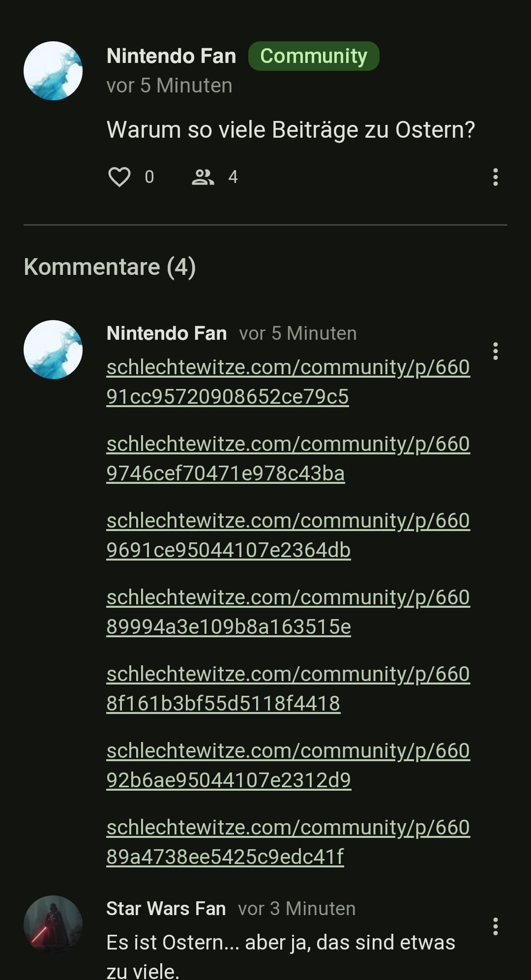The image size is (531, 980).
Task: Tap the comments people icon on post
Action: pyautogui.click(x=203, y=177)
